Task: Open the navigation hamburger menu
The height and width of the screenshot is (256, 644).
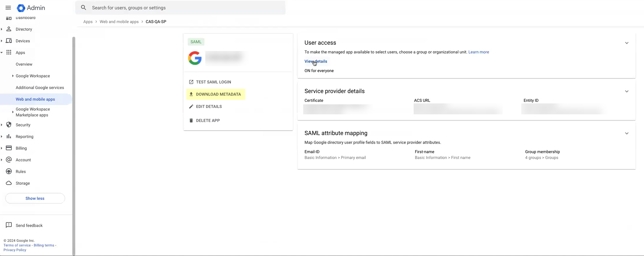Action: (x=8, y=8)
